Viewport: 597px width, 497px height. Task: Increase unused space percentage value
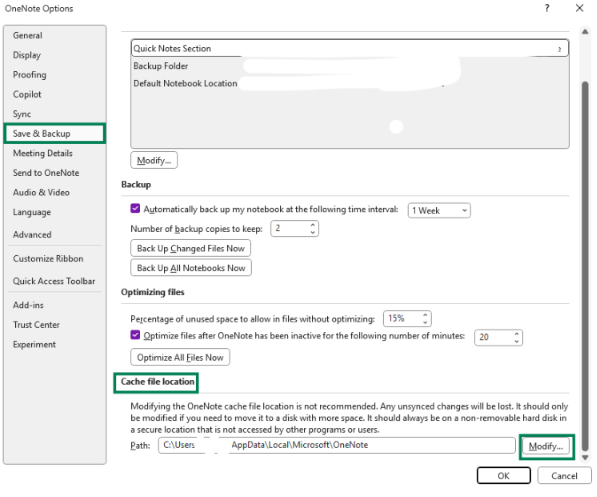point(425,315)
